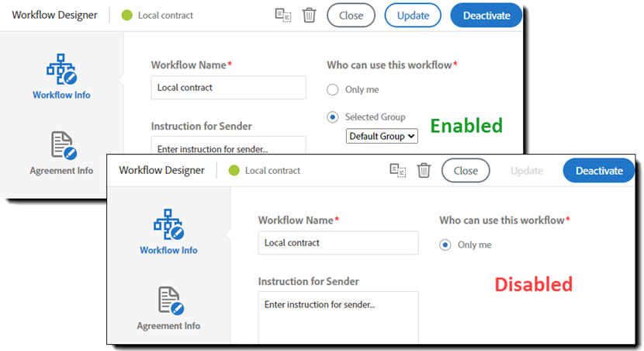
Task: Click clone workflow icon in upper header
Action: tap(283, 15)
